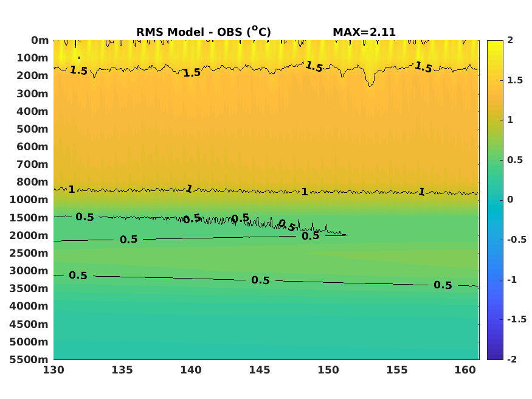Click the '4500m' depth axis label
Image resolution: width=532 pixels, height=399 pixels.
[29, 324]
